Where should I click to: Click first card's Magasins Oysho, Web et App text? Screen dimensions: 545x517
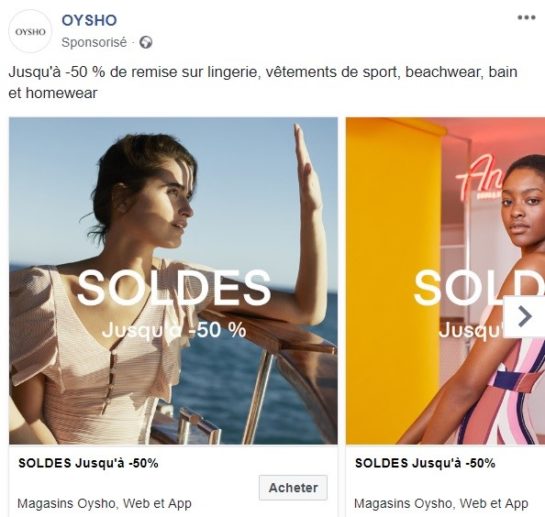point(104,503)
